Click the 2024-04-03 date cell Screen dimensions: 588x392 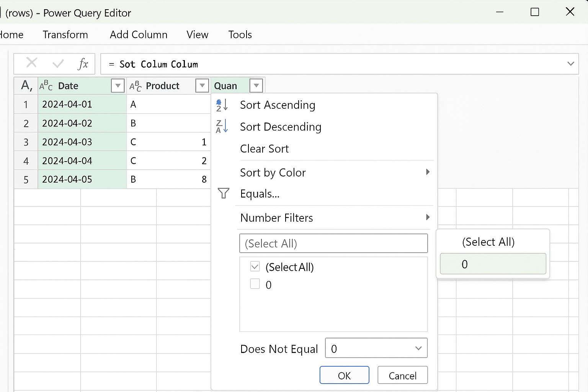82,142
